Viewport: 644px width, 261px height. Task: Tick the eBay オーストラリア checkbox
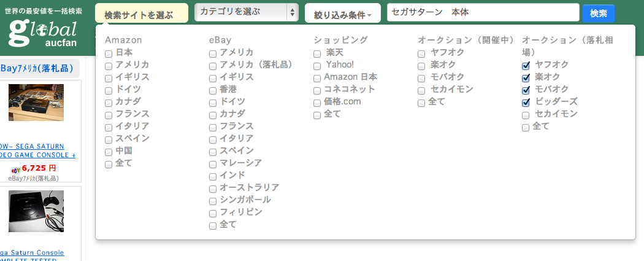213,189
